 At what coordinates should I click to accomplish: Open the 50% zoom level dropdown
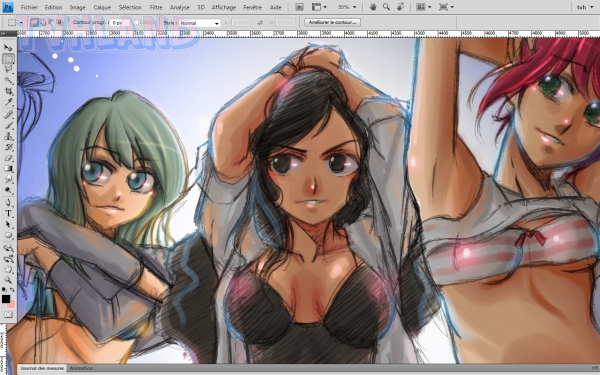point(347,7)
